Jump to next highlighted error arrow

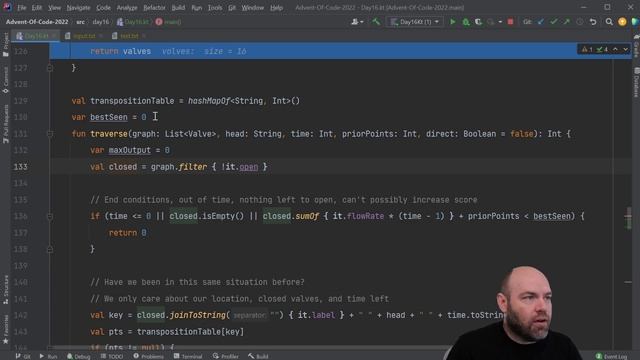tap(625, 49)
